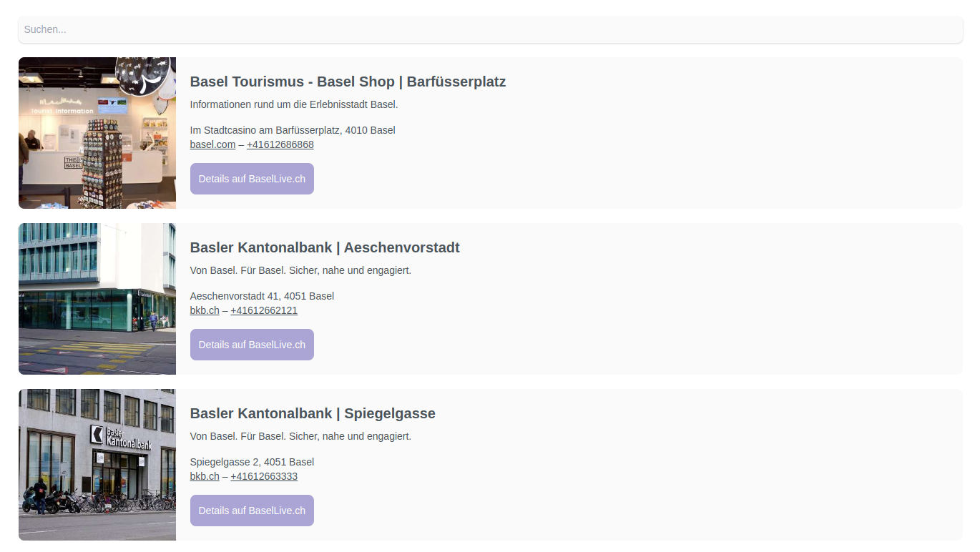The width and height of the screenshot is (980, 552).
Task: Dial the +41612662121 phone number link
Action: tap(264, 310)
